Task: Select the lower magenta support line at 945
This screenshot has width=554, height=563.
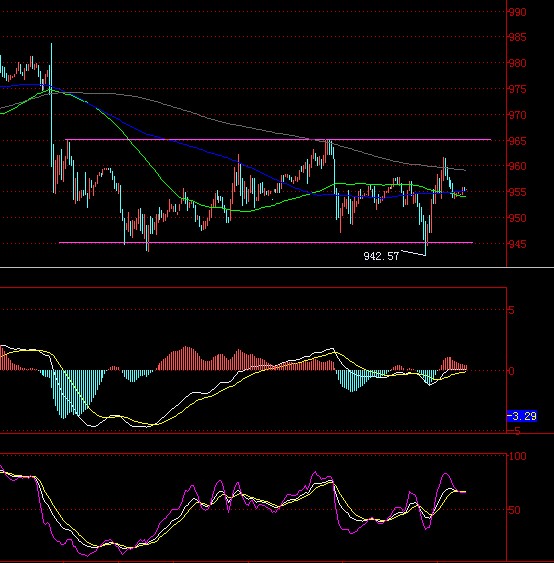Action: 266,243
